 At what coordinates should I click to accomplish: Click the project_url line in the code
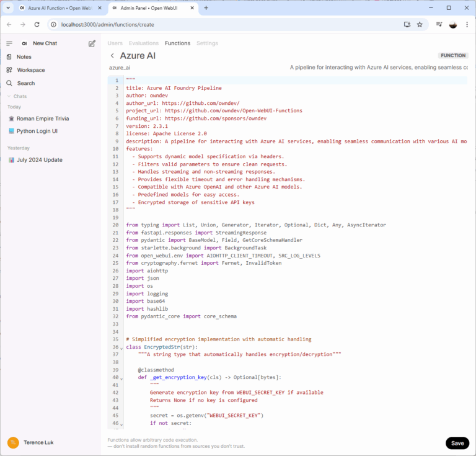click(214, 110)
